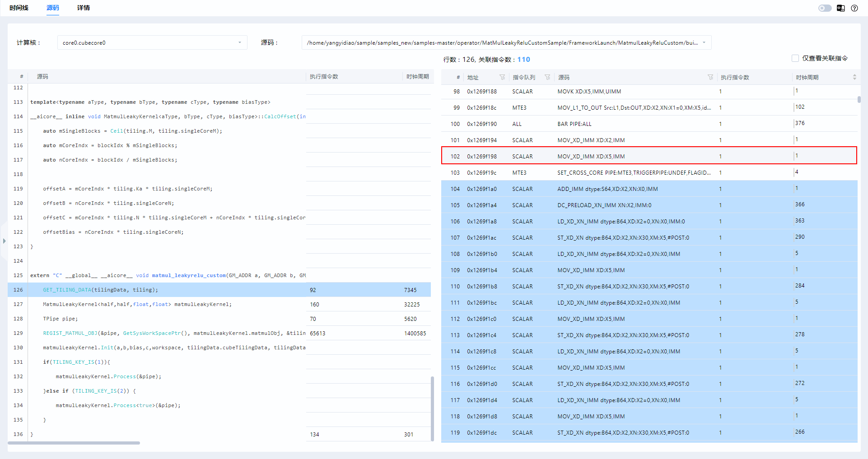Switch to the 时间线 tab
The width and height of the screenshot is (868, 459).
tap(19, 8)
